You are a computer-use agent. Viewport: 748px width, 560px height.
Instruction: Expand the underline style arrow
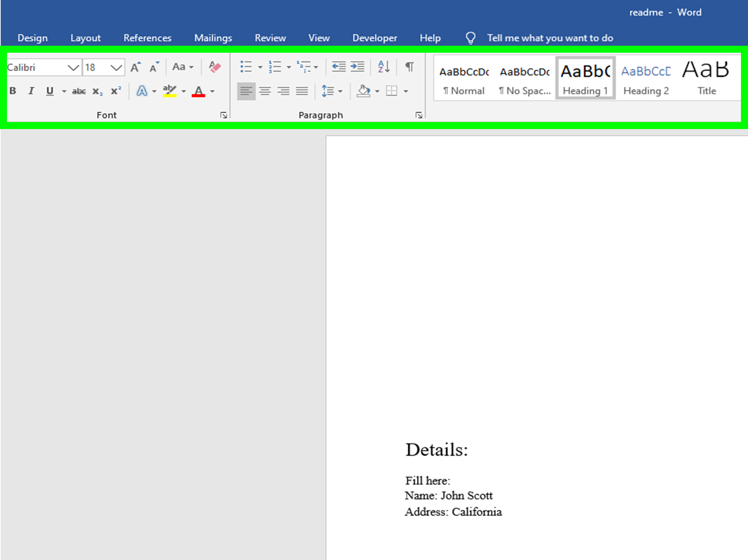pos(64,91)
